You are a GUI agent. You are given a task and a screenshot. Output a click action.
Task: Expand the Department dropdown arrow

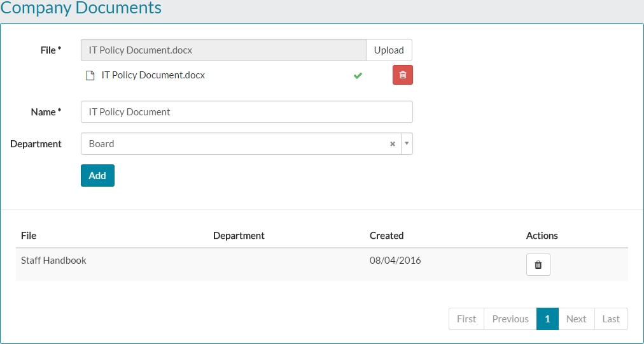407,144
